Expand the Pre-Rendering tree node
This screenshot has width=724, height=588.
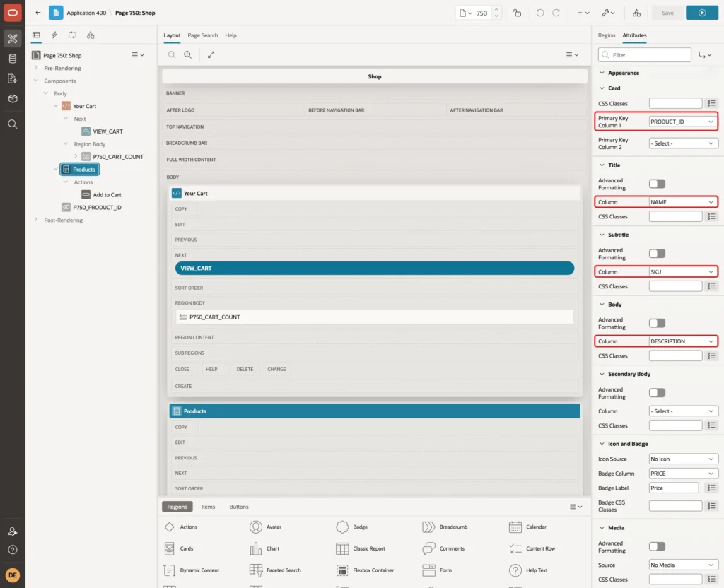(x=35, y=68)
